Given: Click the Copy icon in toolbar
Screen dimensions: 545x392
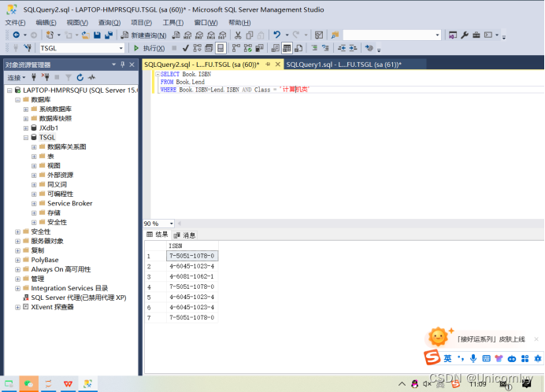Looking at the screenshot, I should coord(249,35).
